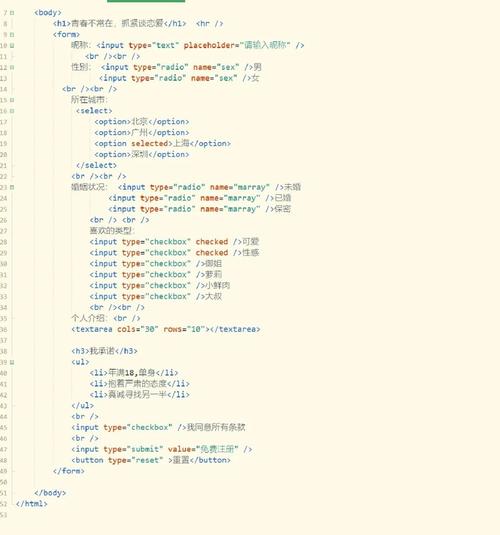The width and height of the screenshot is (500, 535).
Task: Click line number 47 in the gutter
Action: click(3, 450)
